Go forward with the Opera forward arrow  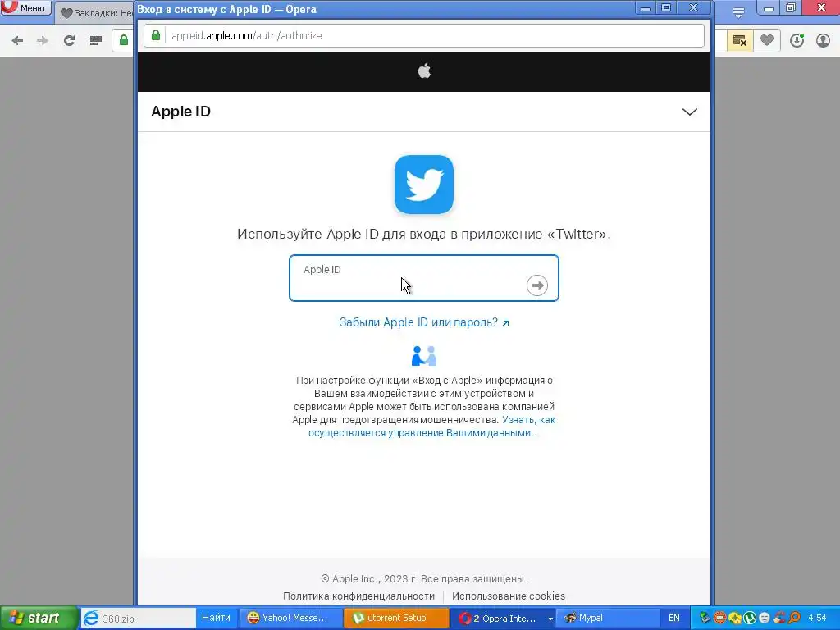coord(43,41)
